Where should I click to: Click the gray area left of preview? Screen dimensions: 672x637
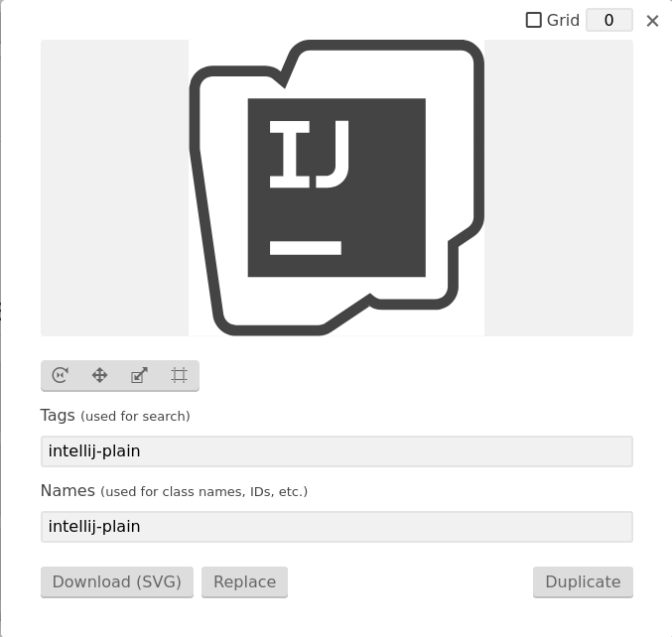point(114,188)
